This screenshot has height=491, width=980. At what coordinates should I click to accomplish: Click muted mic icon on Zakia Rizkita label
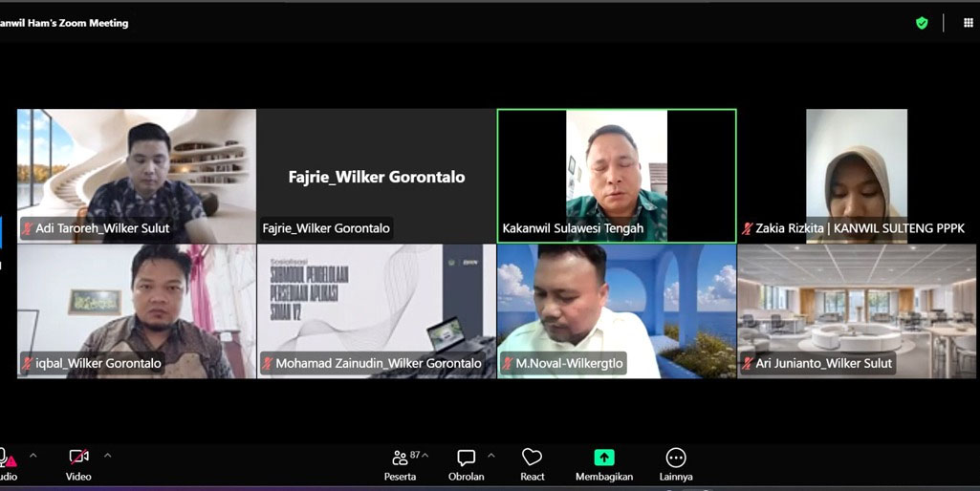(x=748, y=228)
